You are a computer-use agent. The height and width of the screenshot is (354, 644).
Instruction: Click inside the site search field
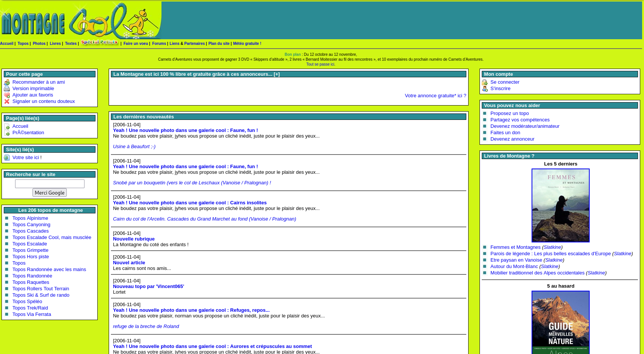coord(49,184)
